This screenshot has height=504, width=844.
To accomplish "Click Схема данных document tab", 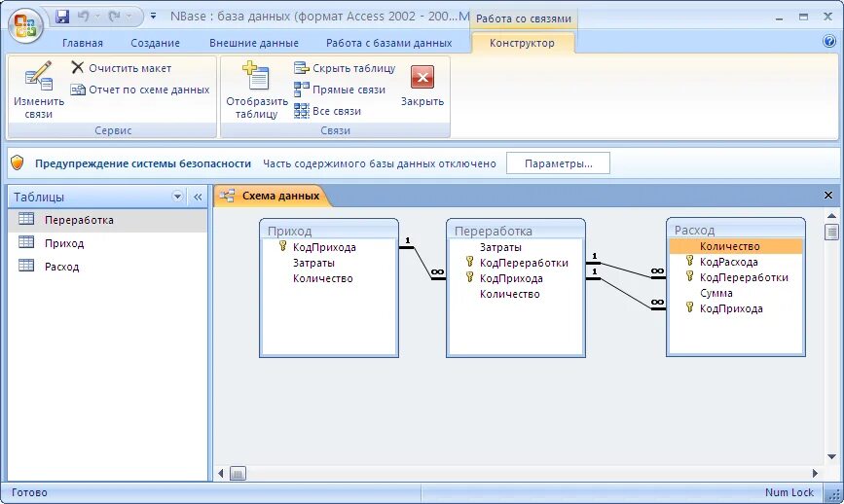I will (272, 196).
